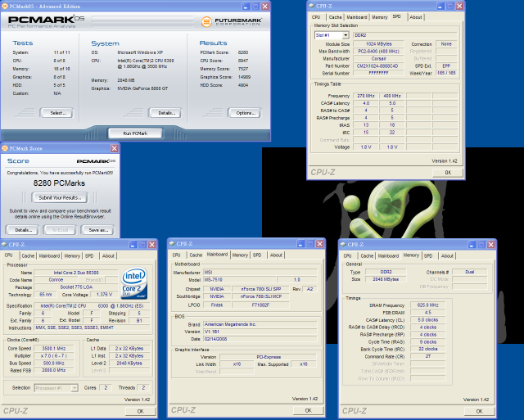The height and width of the screenshot is (420, 524).
Task: Open Memory tab in CPU-Z Mainboard window
Action: point(240,255)
